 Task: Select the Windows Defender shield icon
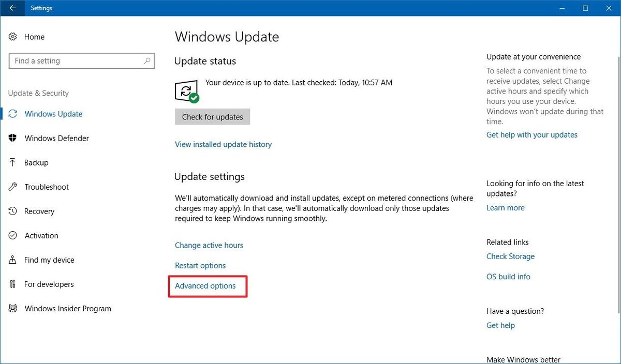pos(12,138)
